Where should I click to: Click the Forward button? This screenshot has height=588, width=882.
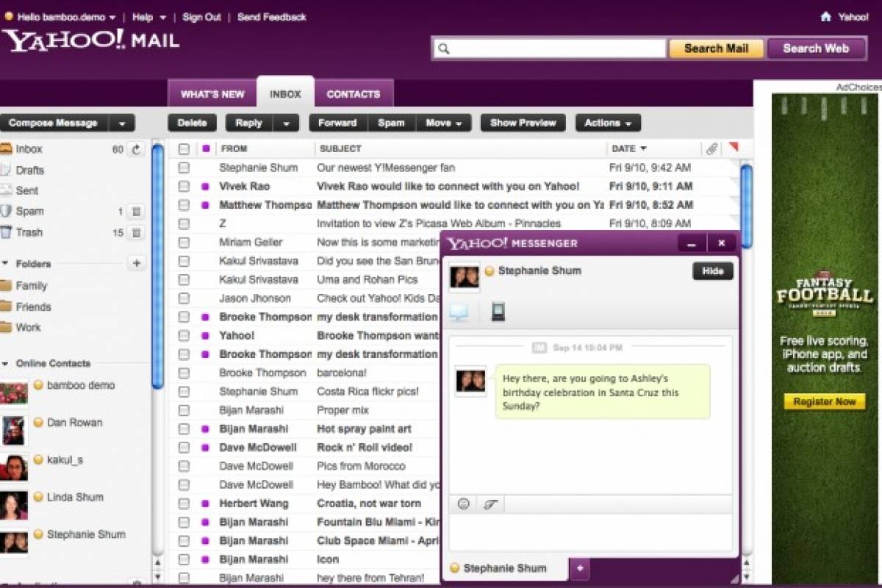pos(337,123)
